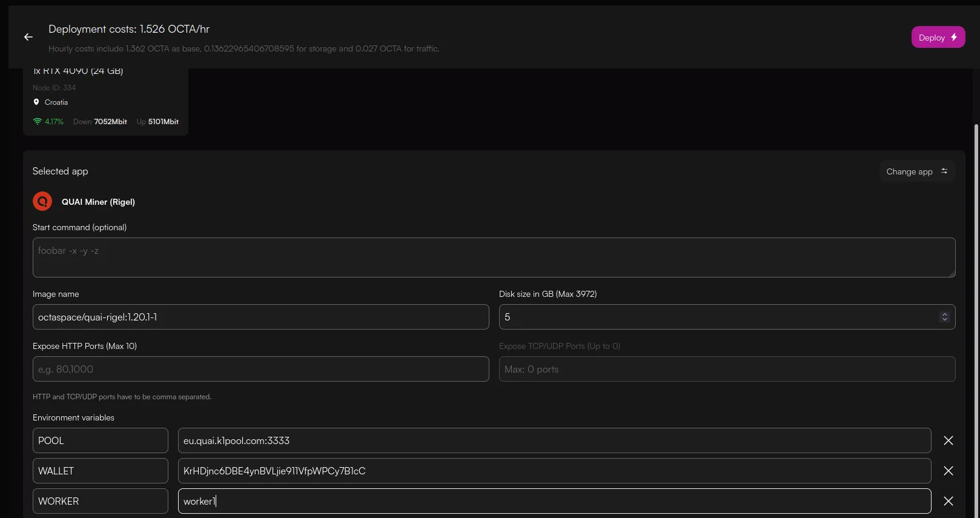The image size is (980, 518).
Task: Click the resize handle of Start command box
Action: [952, 273]
